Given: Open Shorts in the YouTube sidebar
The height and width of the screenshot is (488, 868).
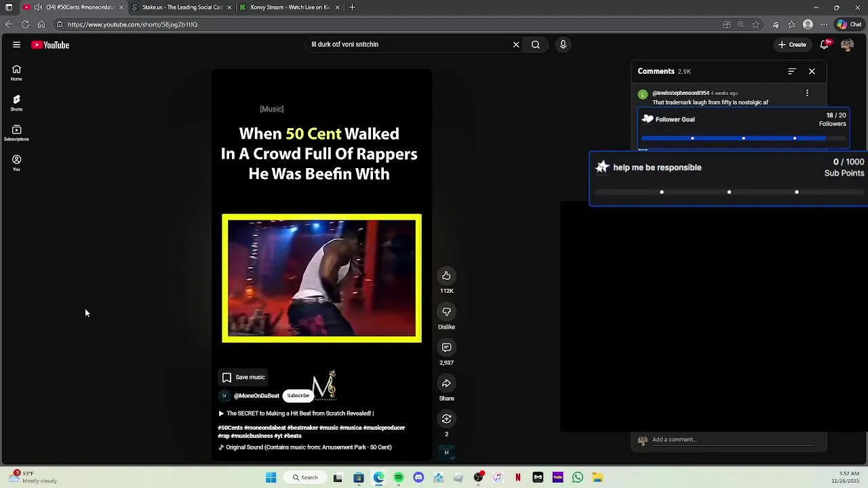Looking at the screenshot, I should tap(16, 103).
